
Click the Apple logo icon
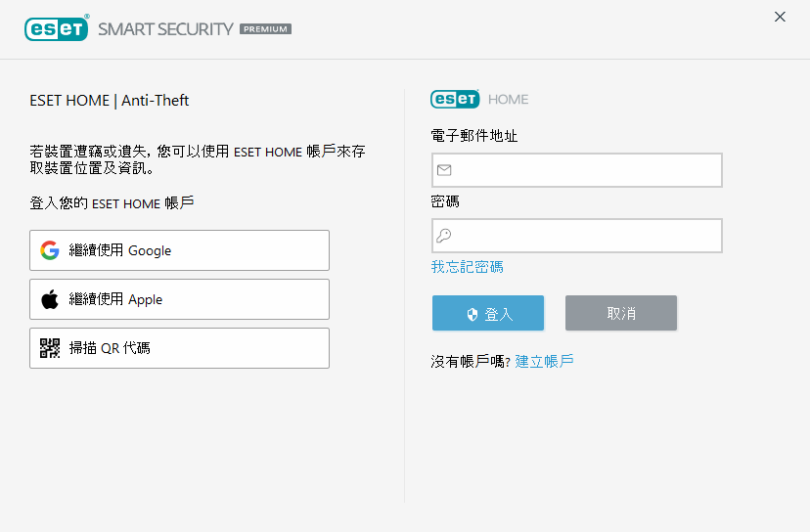point(50,299)
